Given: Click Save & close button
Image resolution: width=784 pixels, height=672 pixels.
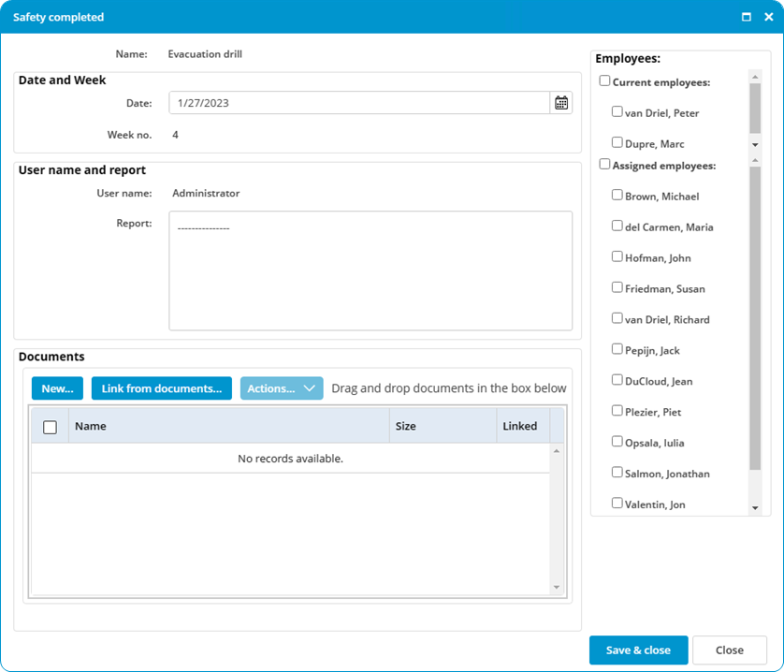Looking at the screenshot, I should (x=638, y=650).
